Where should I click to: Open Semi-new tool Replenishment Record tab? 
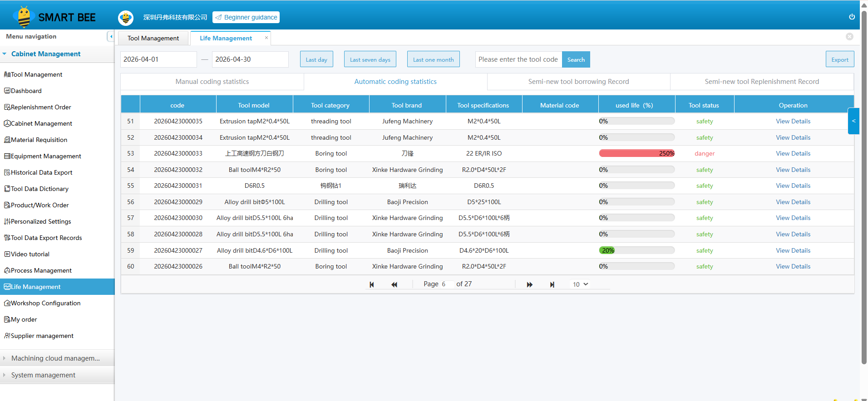click(x=762, y=82)
